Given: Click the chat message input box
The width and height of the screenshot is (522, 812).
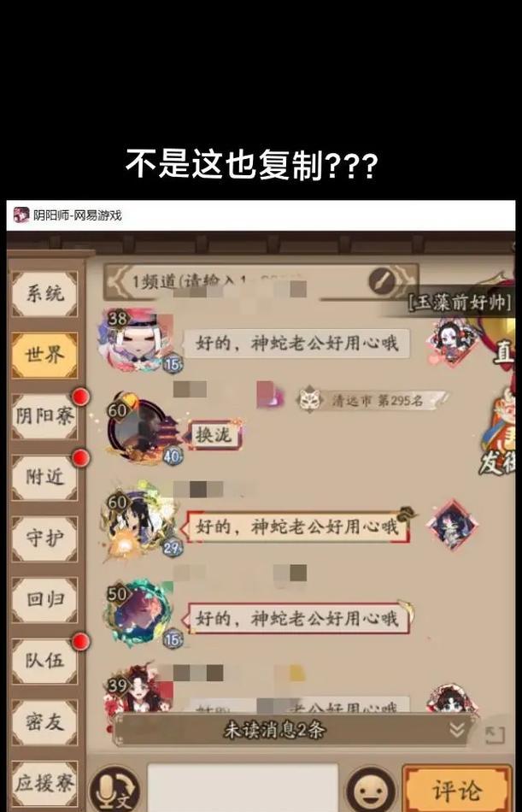Looking at the screenshot, I should click(x=243, y=789).
